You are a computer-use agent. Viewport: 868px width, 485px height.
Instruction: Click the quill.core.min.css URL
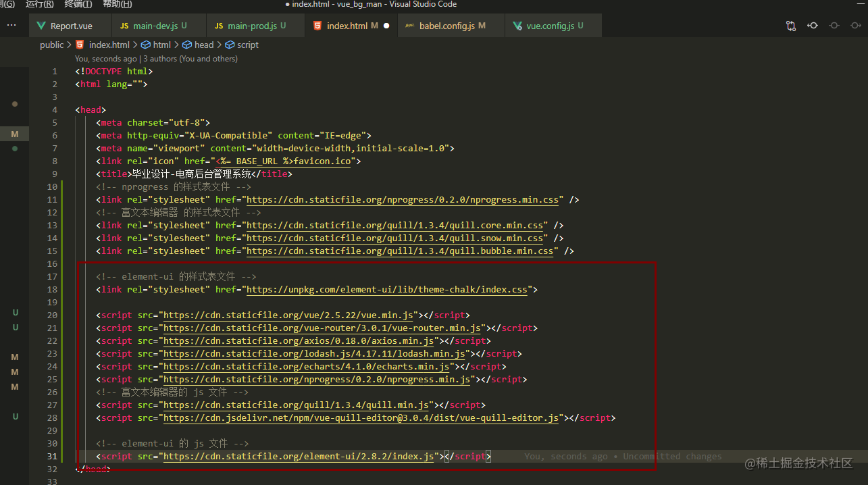395,226
